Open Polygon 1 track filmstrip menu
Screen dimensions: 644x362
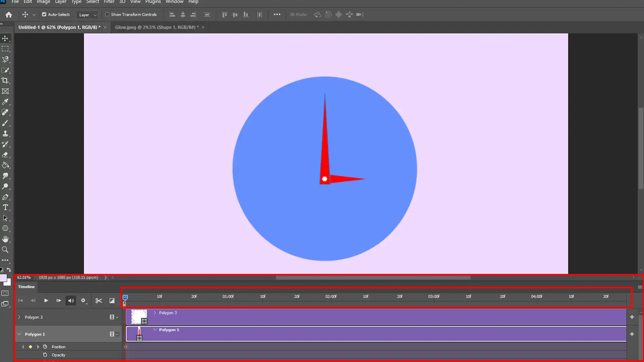point(114,334)
